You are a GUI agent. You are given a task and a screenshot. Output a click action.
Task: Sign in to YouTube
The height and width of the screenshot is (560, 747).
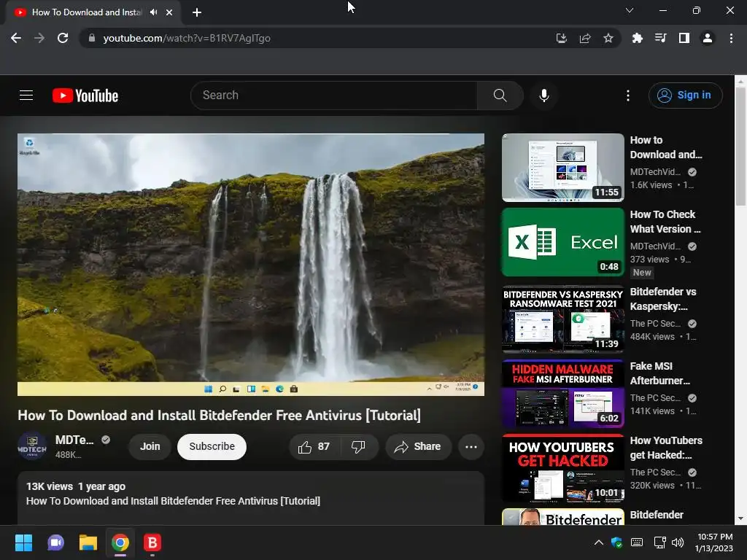point(685,96)
